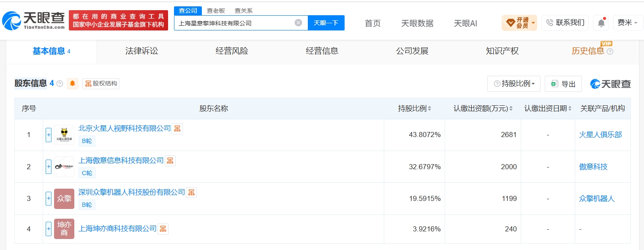Open equity structure icon for 上海坤亦商科技有限公司

tap(163, 229)
